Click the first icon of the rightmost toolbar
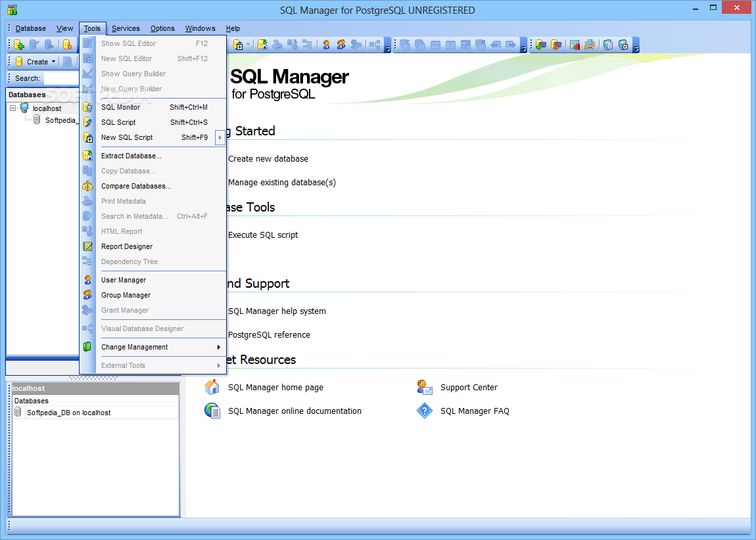The width and height of the screenshot is (756, 540). tap(541, 45)
